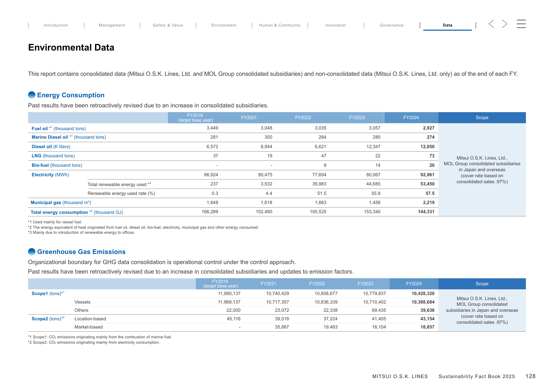Select the Municipal gas row label
The image size is (554, 392).
coord(61,202)
